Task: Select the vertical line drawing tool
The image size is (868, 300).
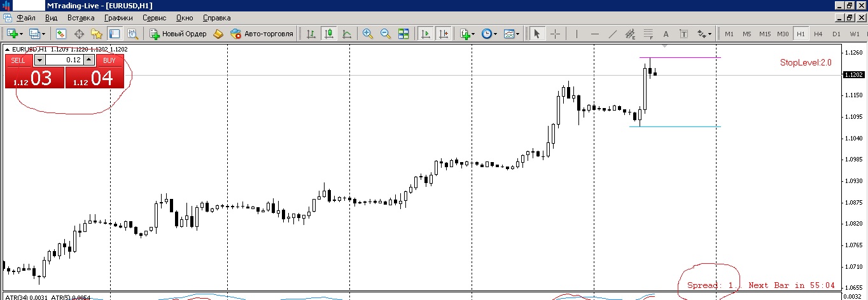Action: coord(577,34)
